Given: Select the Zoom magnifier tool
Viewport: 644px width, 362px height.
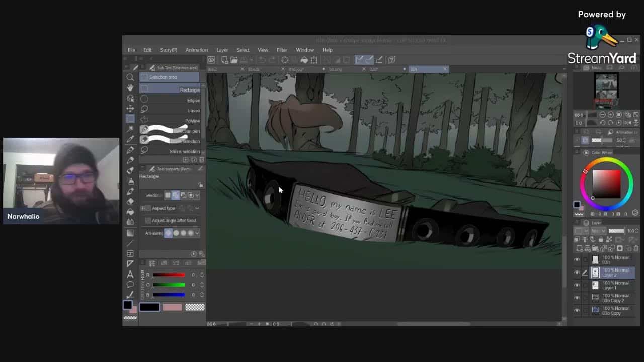Looking at the screenshot, I should coord(130,77).
